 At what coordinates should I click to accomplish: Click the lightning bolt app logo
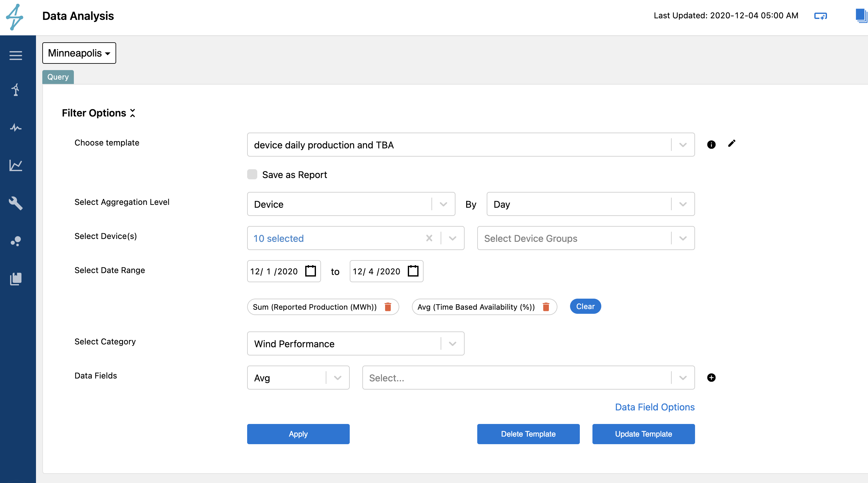pyautogui.click(x=15, y=17)
